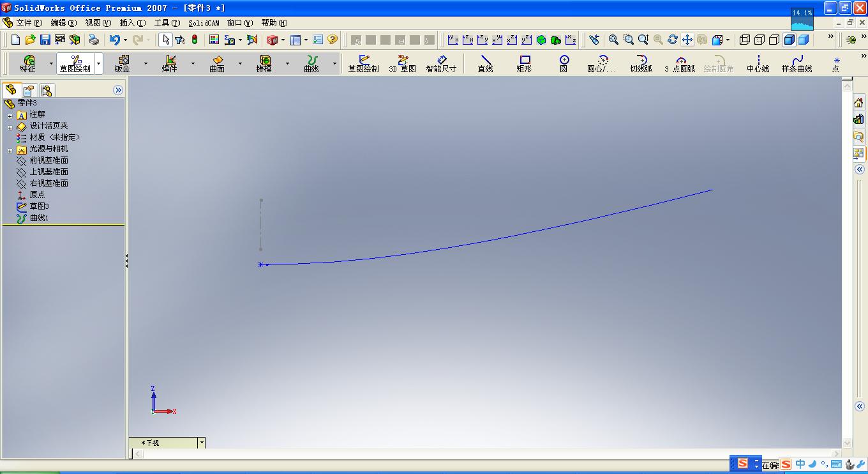Open the 视图(V) menu
868x474 pixels.
tap(98, 23)
